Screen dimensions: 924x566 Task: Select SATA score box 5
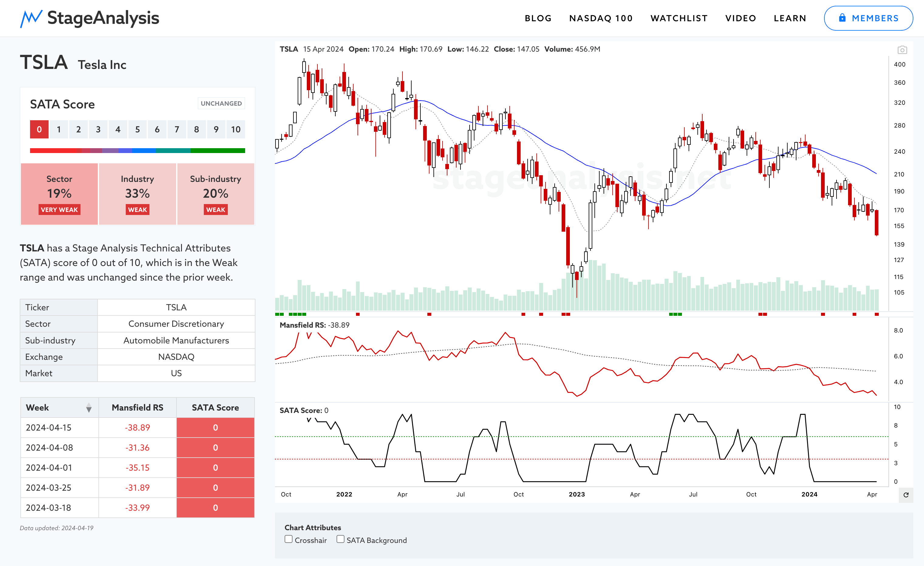coord(138,129)
